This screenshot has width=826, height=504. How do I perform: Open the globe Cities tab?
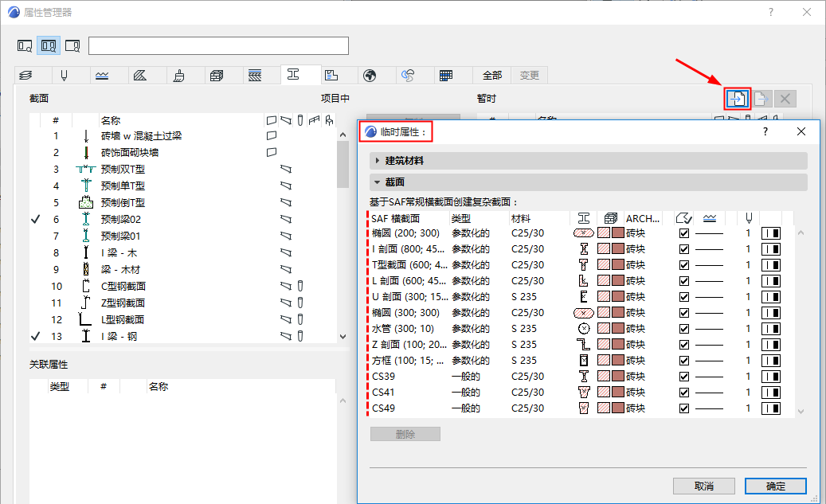coord(370,76)
